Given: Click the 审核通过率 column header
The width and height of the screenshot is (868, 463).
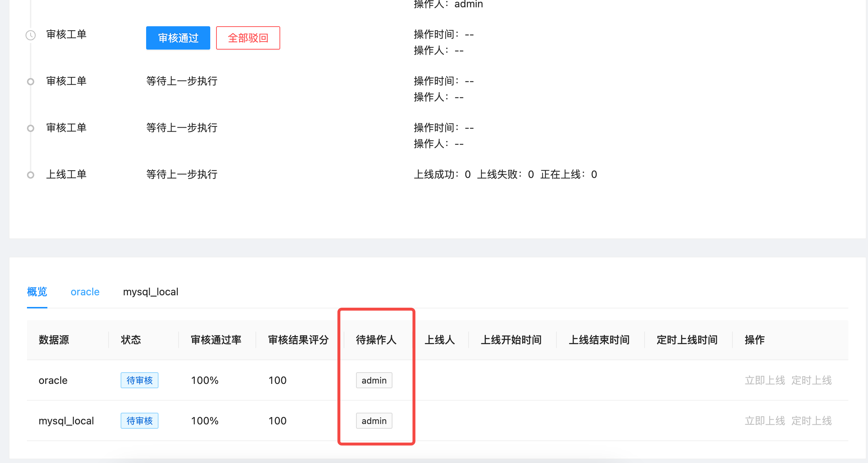Looking at the screenshot, I should [216, 340].
